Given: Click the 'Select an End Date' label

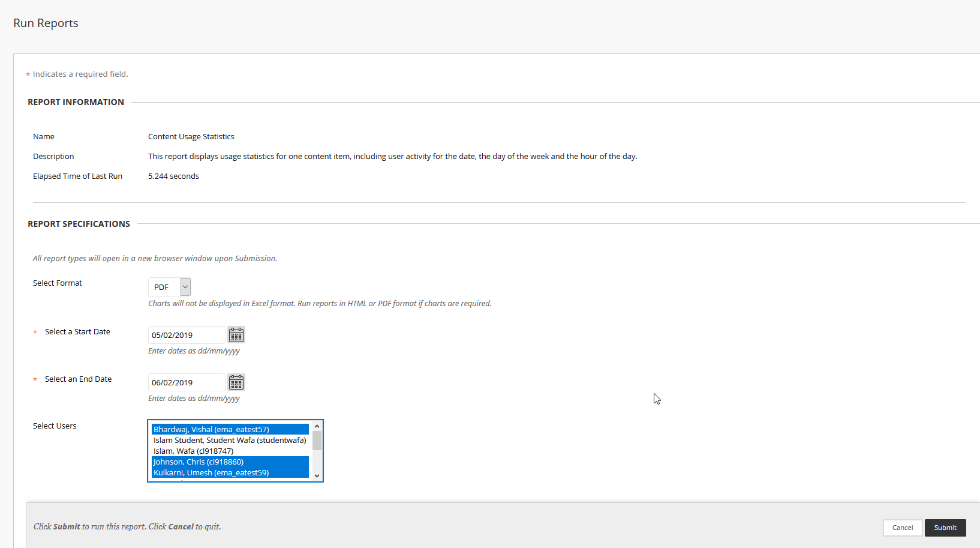Looking at the screenshot, I should coord(78,379).
